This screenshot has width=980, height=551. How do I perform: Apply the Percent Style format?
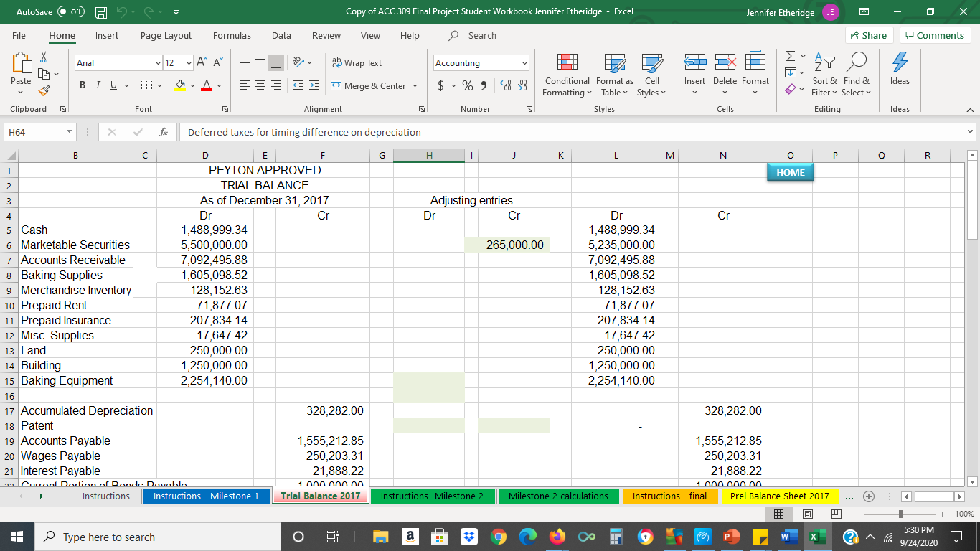pos(466,85)
